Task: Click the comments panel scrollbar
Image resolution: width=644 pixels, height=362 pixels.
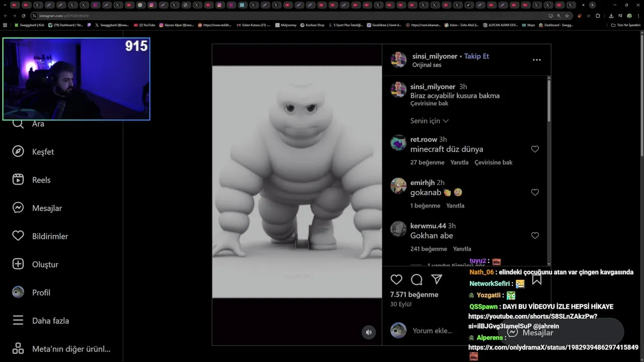Action: [x=549, y=101]
